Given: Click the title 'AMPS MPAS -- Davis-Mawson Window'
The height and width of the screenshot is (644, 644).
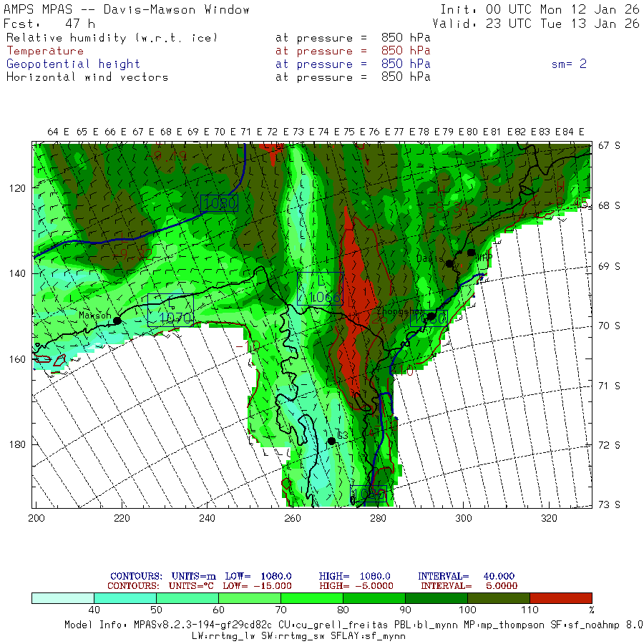Looking at the screenshot, I should [x=126, y=9].
